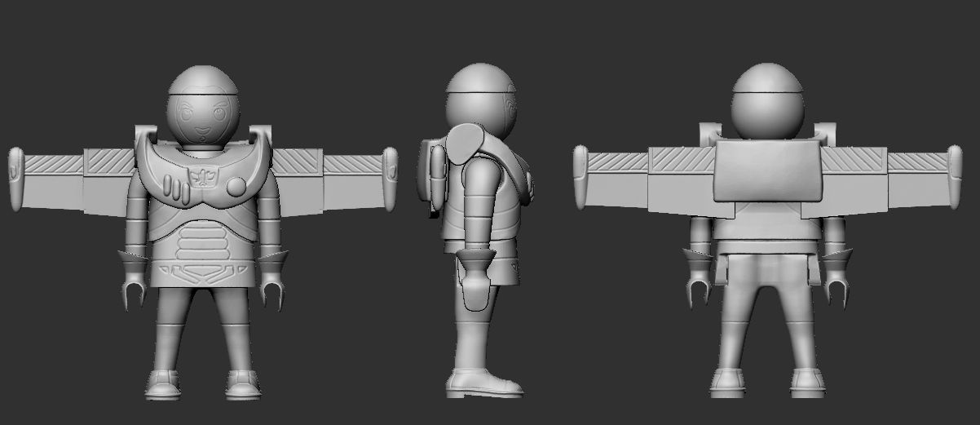Select the side view figure model

click(477, 230)
